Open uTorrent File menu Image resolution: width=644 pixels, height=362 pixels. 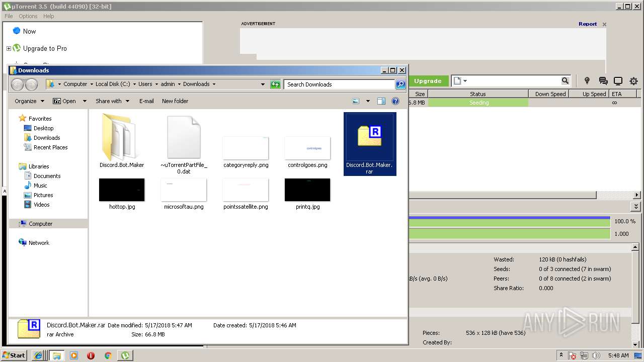click(9, 16)
